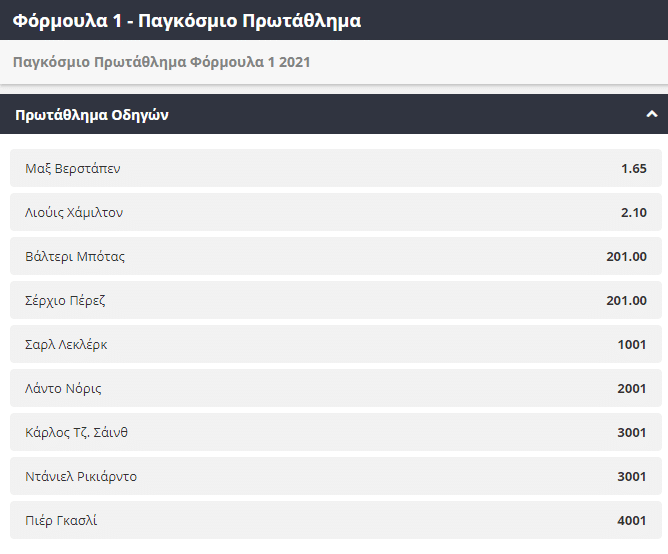Click the Λάντο Νόρις selection row
The image size is (668, 554).
tap(335, 388)
